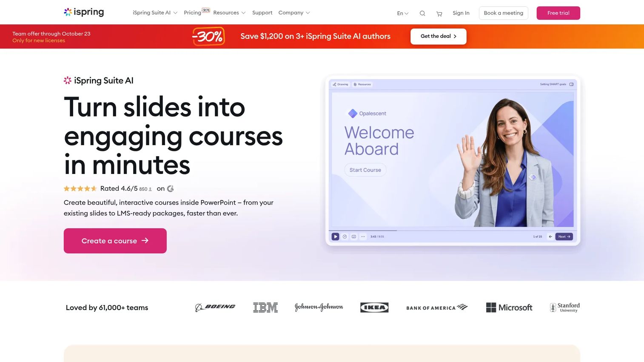Click the Johnson & Johnson logo
The height and width of the screenshot is (362, 644).
pyautogui.click(x=319, y=307)
